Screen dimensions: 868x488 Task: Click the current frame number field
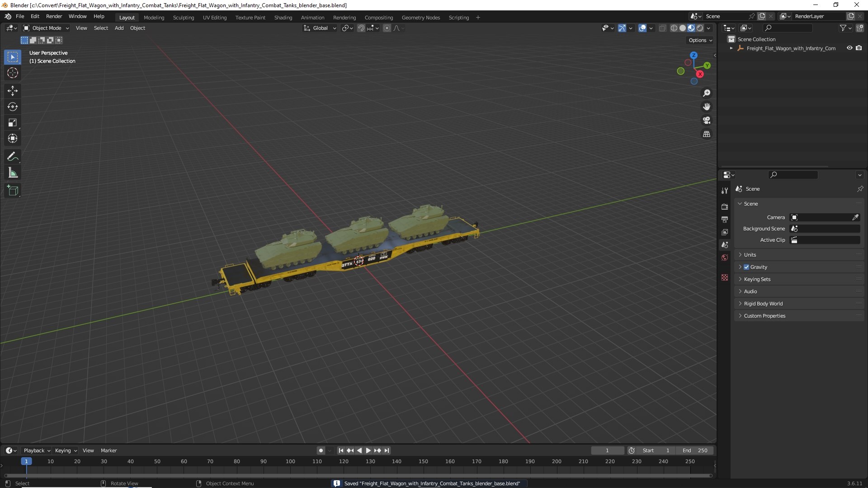point(607,450)
